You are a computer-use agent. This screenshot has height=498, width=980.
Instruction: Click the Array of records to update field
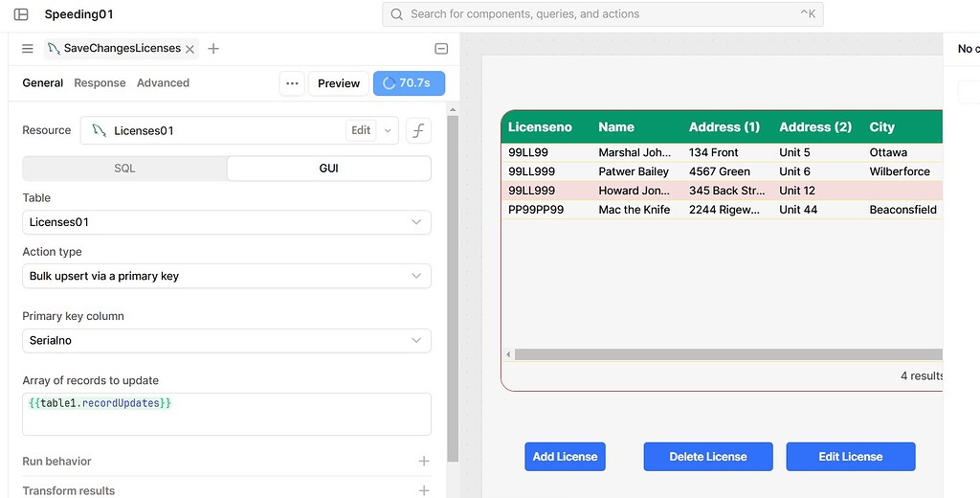pyautogui.click(x=226, y=414)
